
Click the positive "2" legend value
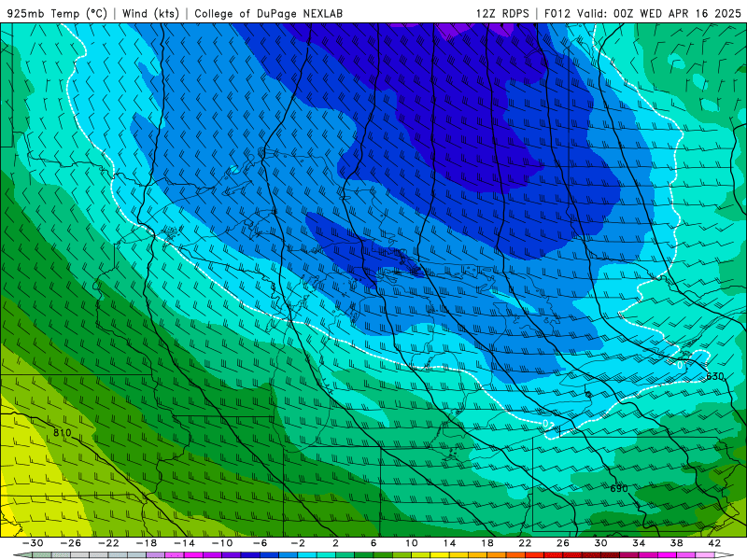click(x=335, y=543)
